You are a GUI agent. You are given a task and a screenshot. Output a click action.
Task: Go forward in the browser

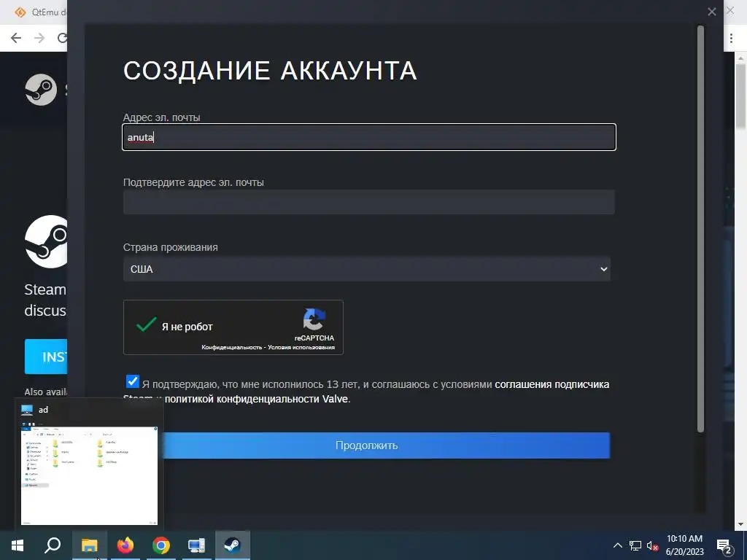click(x=39, y=38)
